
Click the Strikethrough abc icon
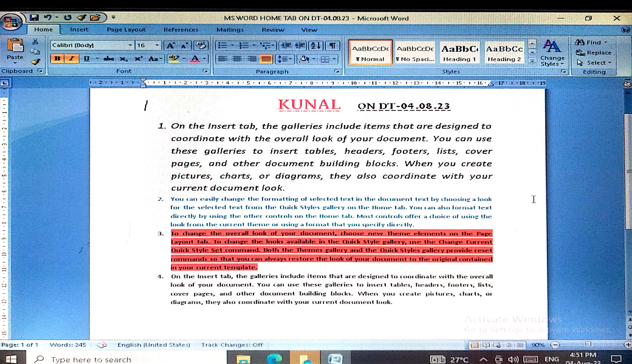tap(109, 59)
